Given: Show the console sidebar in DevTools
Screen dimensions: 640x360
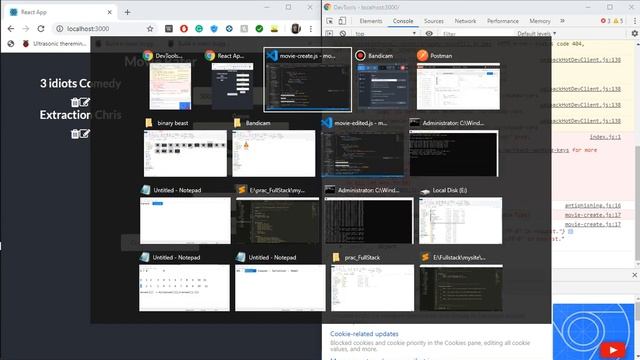Looking at the screenshot, I should [329, 33].
